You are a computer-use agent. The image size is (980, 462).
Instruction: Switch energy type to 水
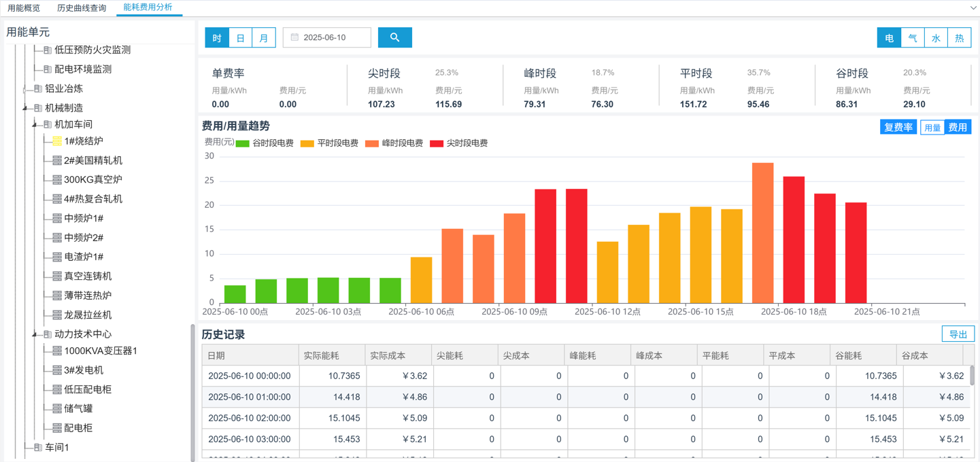click(935, 38)
